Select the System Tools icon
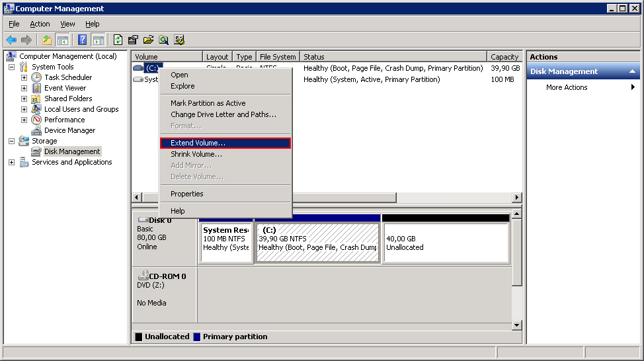Viewport: 644px width, 361px height. pyautogui.click(x=24, y=67)
